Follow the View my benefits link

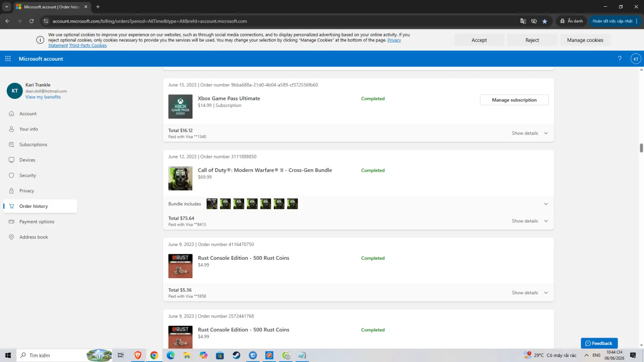click(x=43, y=97)
